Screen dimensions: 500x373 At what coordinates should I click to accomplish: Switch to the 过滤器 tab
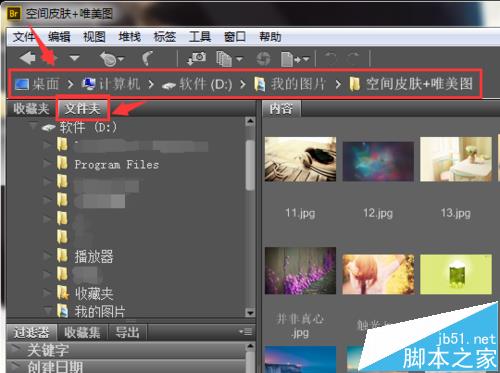pos(31,332)
